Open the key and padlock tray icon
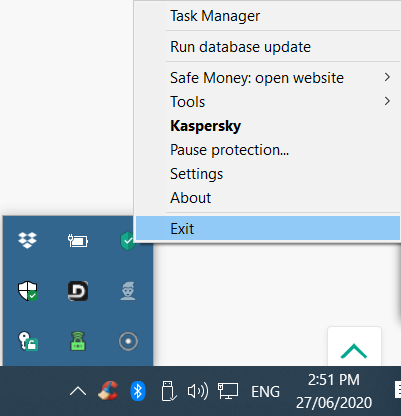 pyautogui.click(x=28, y=341)
